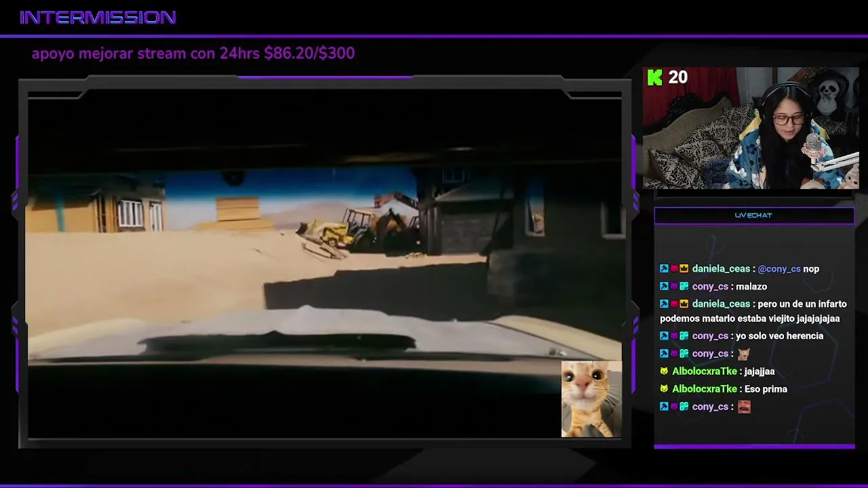The height and width of the screenshot is (488, 868).
Task: Open daniela_ceas profile from the "nop" message
Action: pos(721,269)
